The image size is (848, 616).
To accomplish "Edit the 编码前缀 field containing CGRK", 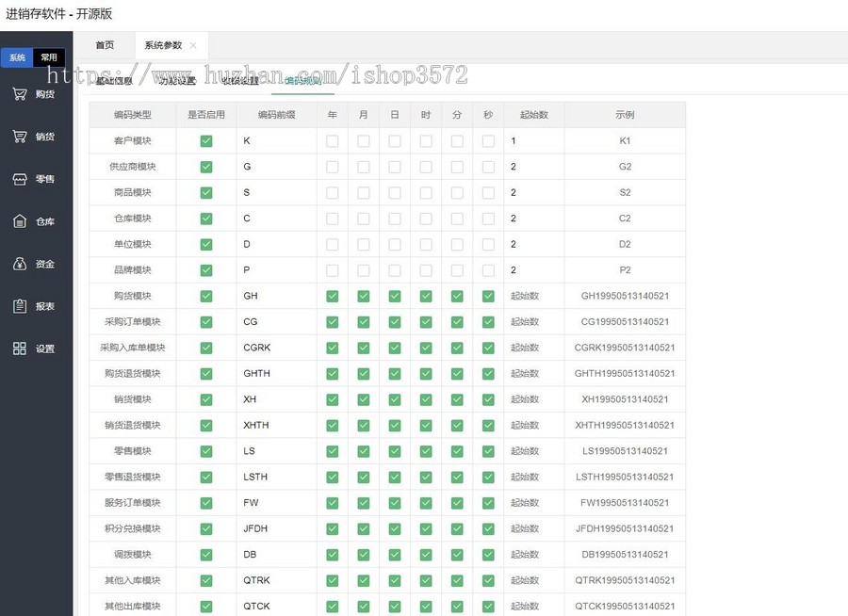I will 276,348.
